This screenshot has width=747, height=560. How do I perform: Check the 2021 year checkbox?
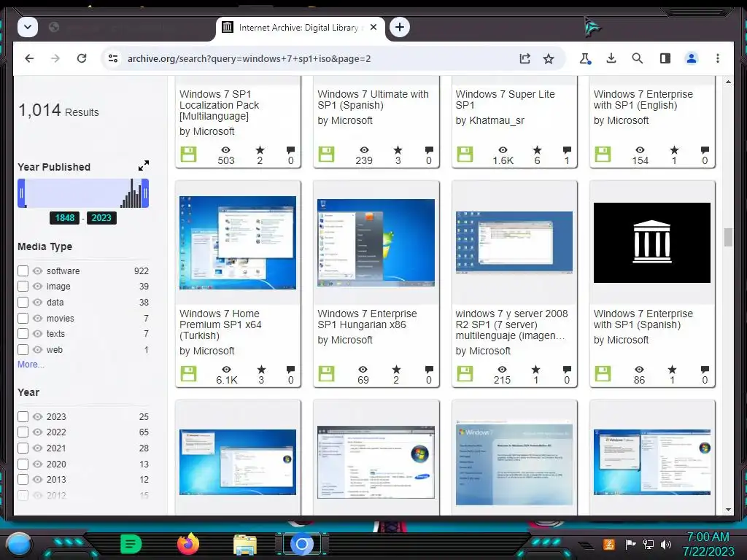[23, 448]
